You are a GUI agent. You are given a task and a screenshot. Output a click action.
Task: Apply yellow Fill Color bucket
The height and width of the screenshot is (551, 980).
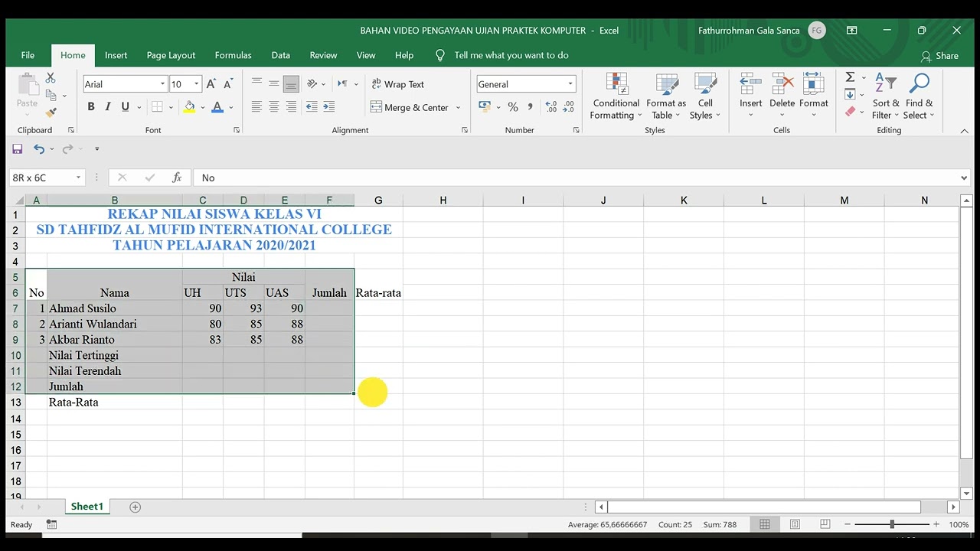(x=189, y=107)
